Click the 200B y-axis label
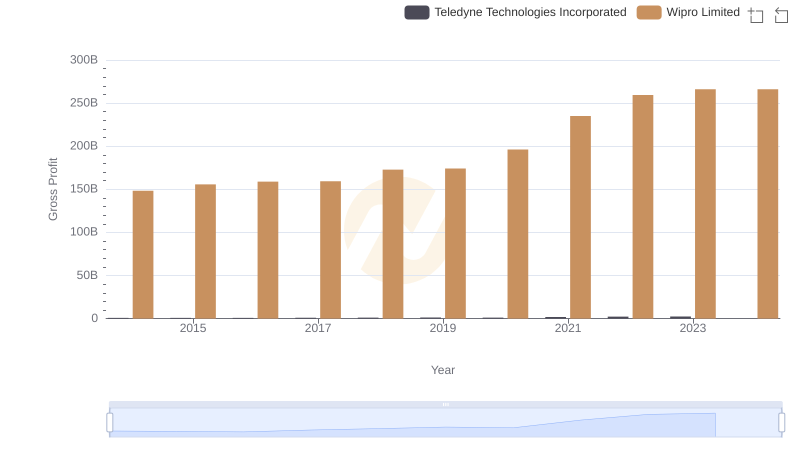 pos(84,146)
